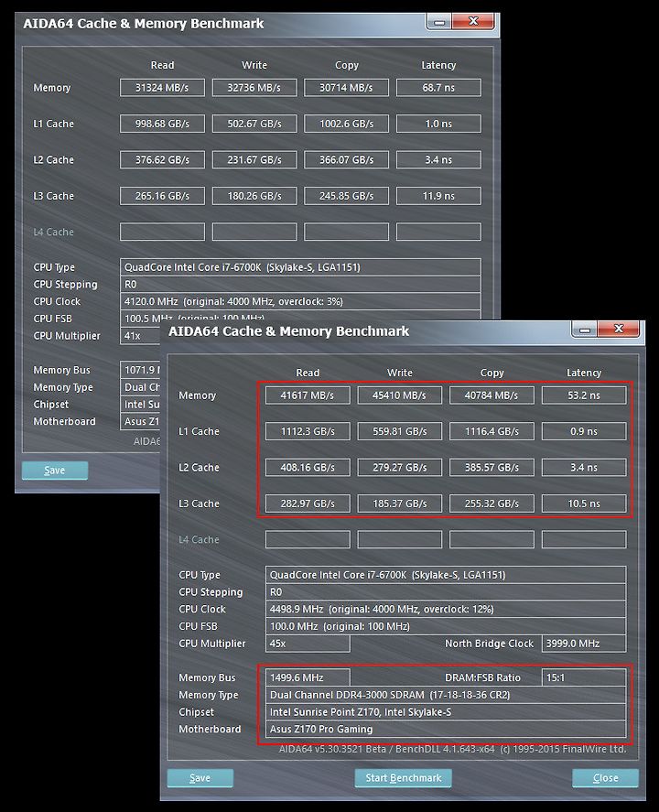Select back window L3 Write 180.26 GB/s
Screen dimensions: 659x812
pos(254,196)
